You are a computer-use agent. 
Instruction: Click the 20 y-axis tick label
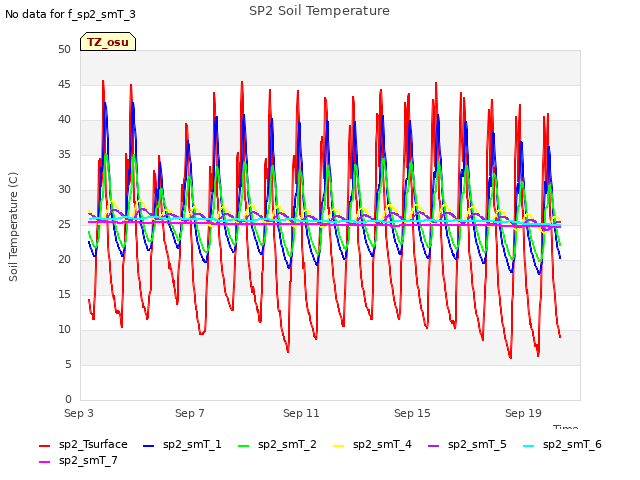[64, 260]
